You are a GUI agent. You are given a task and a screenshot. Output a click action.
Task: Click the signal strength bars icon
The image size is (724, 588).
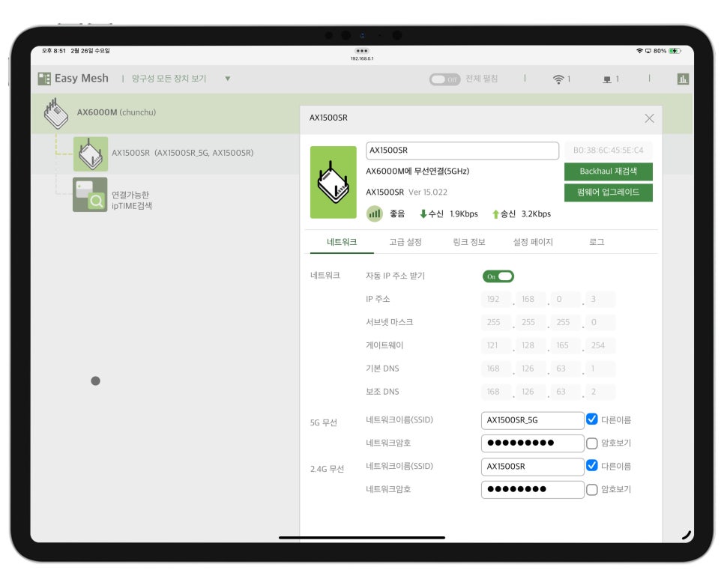(375, 213)
